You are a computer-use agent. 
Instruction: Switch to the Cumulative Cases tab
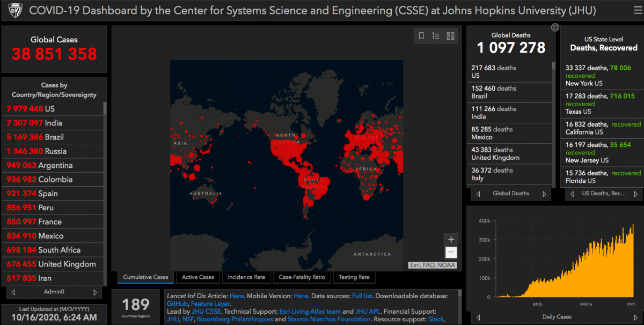[146, 277]
